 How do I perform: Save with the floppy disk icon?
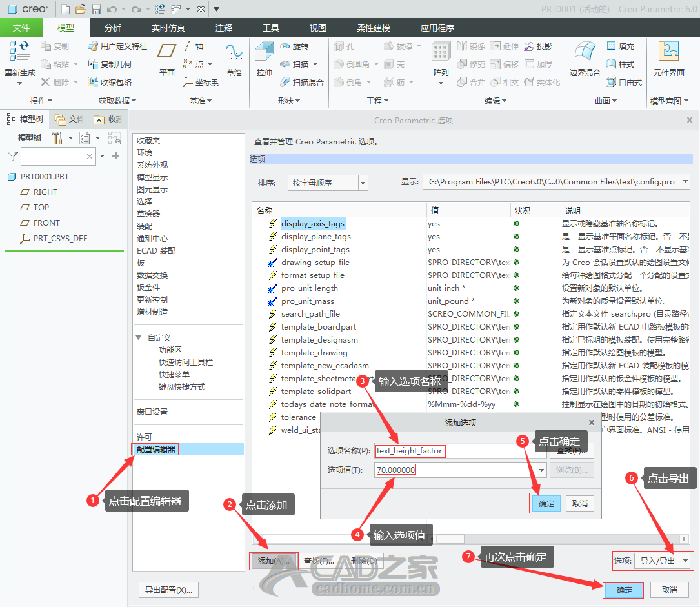[96, 9]
